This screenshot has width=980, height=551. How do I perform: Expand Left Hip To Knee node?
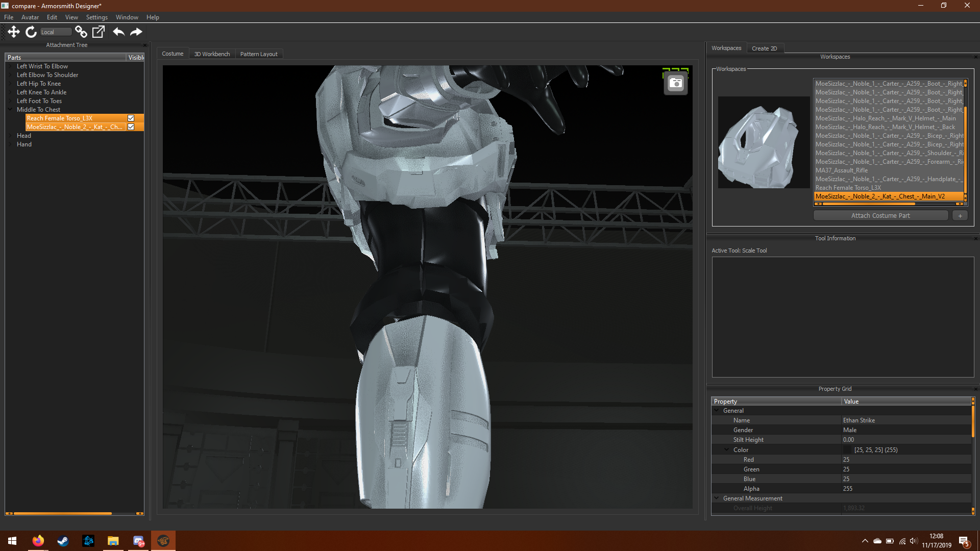pos(10,84)
